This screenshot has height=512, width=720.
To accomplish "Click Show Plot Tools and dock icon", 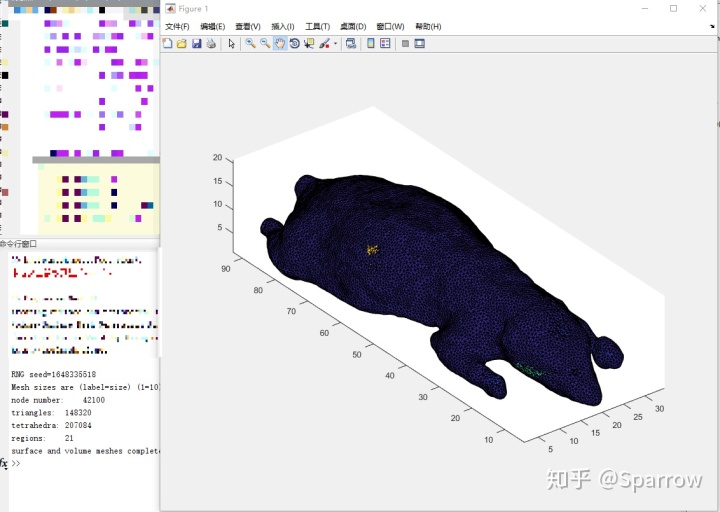I will click(x=420, y=44).
